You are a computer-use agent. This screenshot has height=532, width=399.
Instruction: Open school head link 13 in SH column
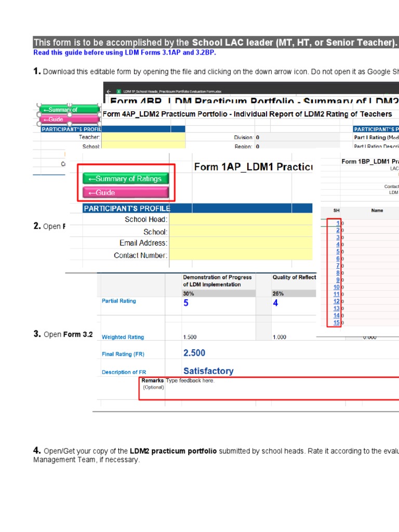[337, 309]
